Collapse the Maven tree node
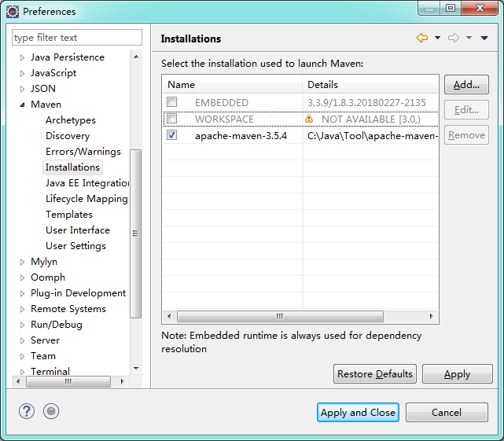 pyautogui.click(x=22, y=105)
